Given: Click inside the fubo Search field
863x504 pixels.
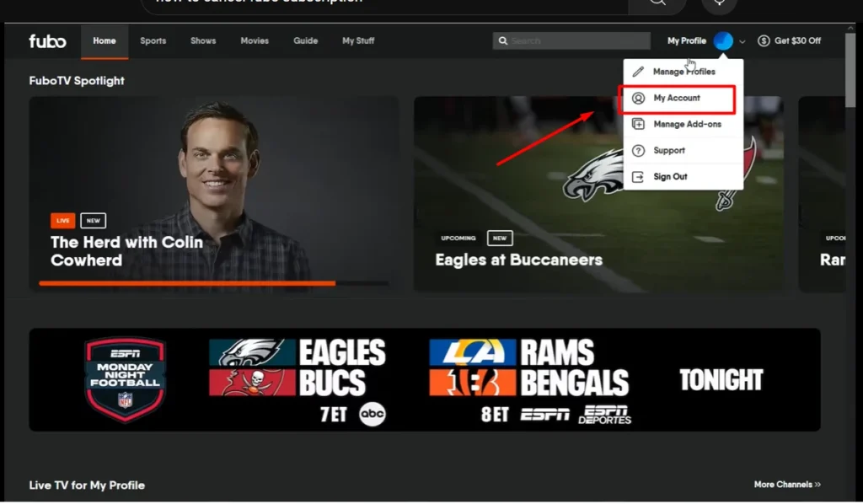Looking at the screenshot, I should point(571,40).
